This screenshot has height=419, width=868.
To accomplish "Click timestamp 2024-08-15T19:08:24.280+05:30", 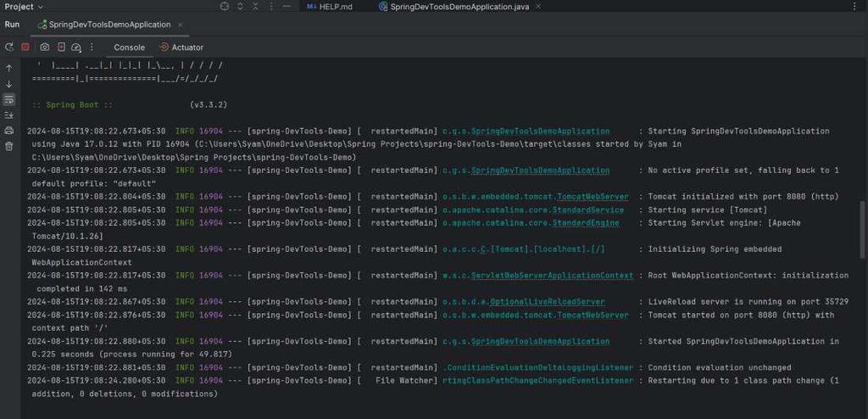I will tap(96, 382).
